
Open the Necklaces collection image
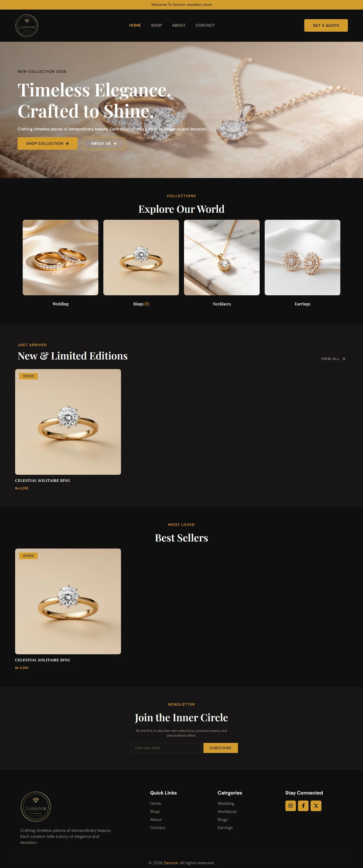pyautogui.click(x=222, y=258)
